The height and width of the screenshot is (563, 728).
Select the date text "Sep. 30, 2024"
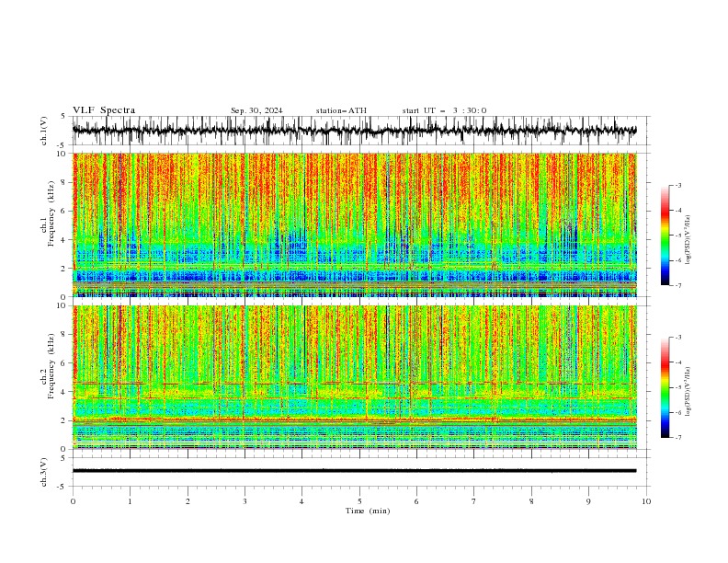click(x=256, y=110)
